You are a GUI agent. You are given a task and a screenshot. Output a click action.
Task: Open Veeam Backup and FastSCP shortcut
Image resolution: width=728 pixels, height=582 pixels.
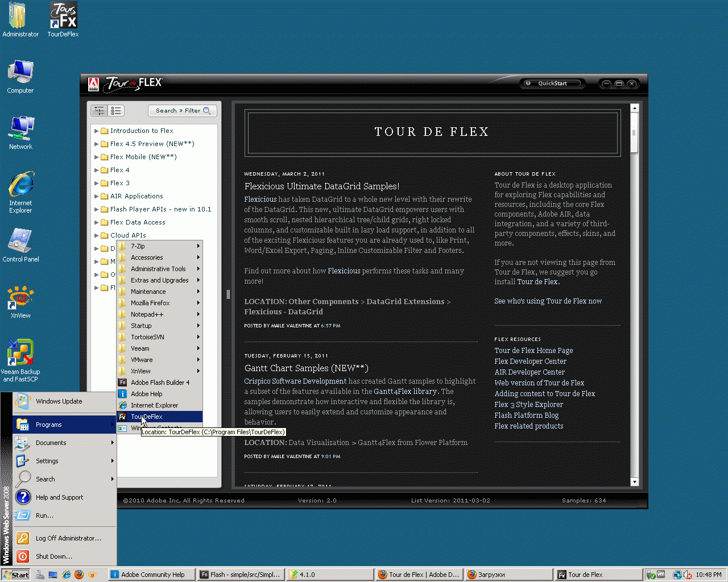[20, 361]
